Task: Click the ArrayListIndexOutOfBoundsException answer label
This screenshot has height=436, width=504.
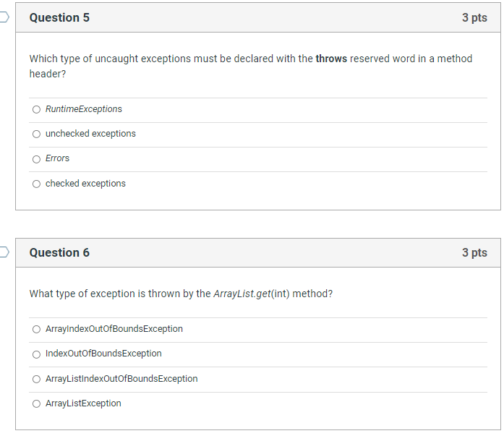Action: (x=121, y=379)
